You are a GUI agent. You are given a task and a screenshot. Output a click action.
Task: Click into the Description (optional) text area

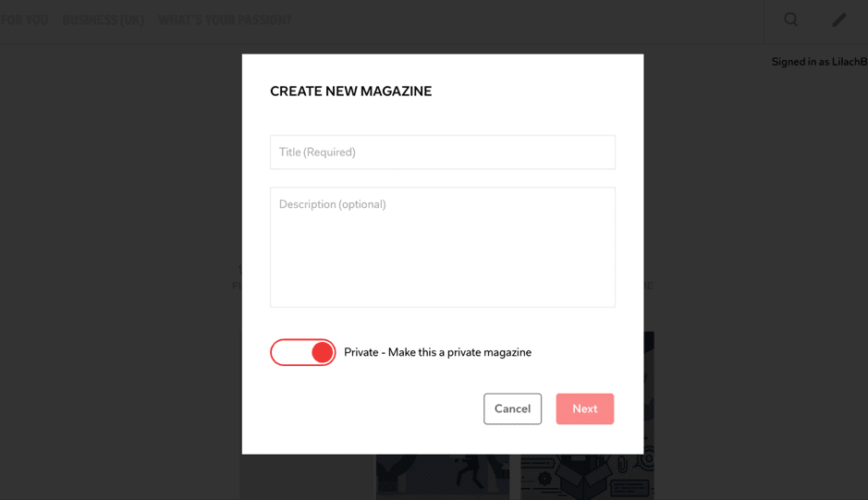click(x=442, y=247)
